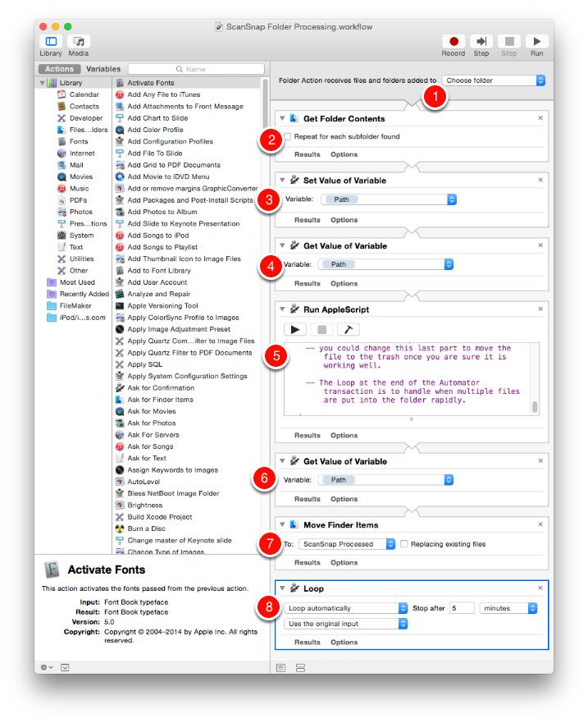Toggle Replacing existing files checkbox
Image resolution: width=588 pixels, height=723 pixels.
click(x=404, y=544)
